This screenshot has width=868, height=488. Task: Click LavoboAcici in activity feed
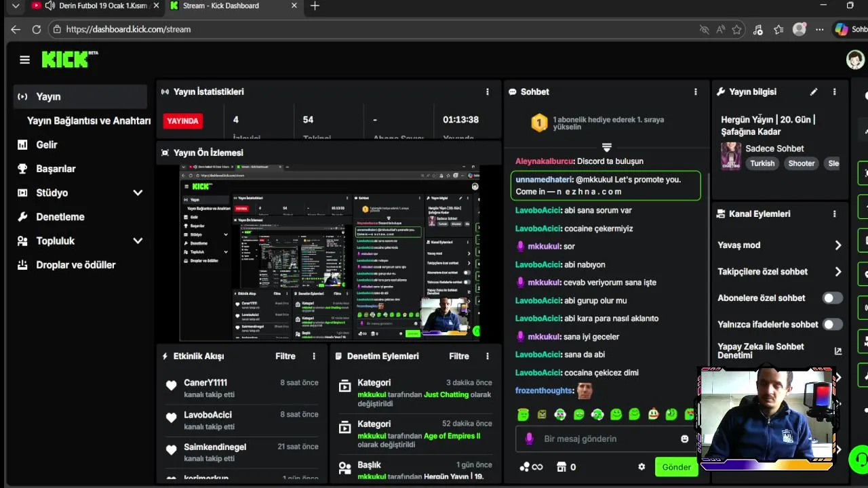tap(208, 415)
